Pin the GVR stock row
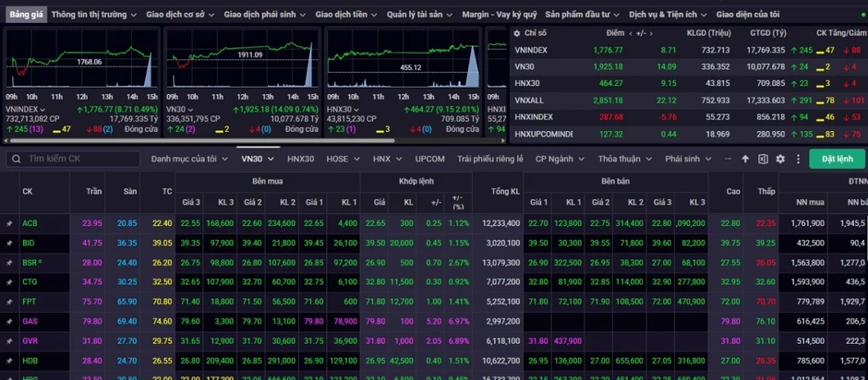868x380 pixels. coord(9,341)
